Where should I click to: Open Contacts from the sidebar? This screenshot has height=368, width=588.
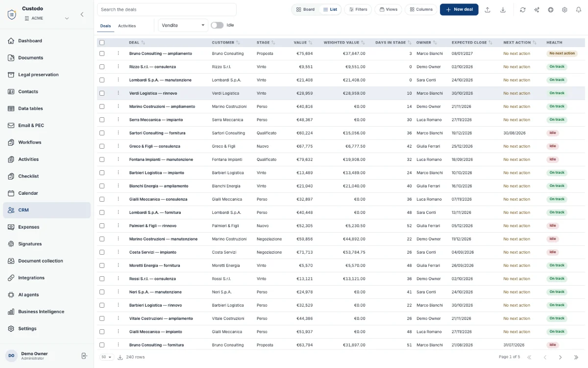point(47,91)
